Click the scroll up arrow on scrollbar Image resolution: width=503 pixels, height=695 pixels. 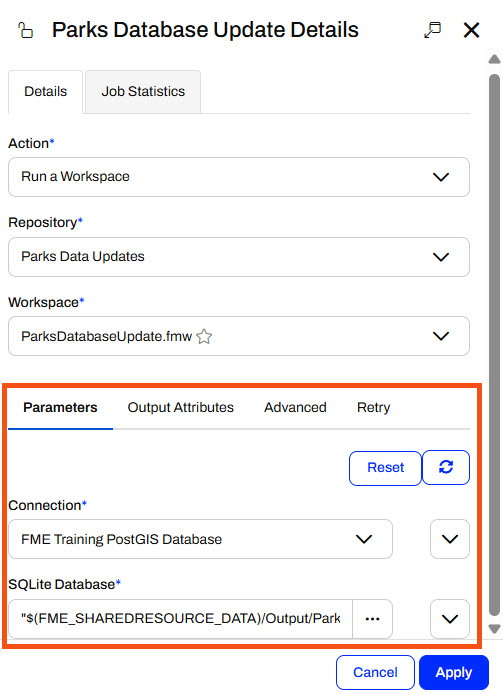pos(495,59)
